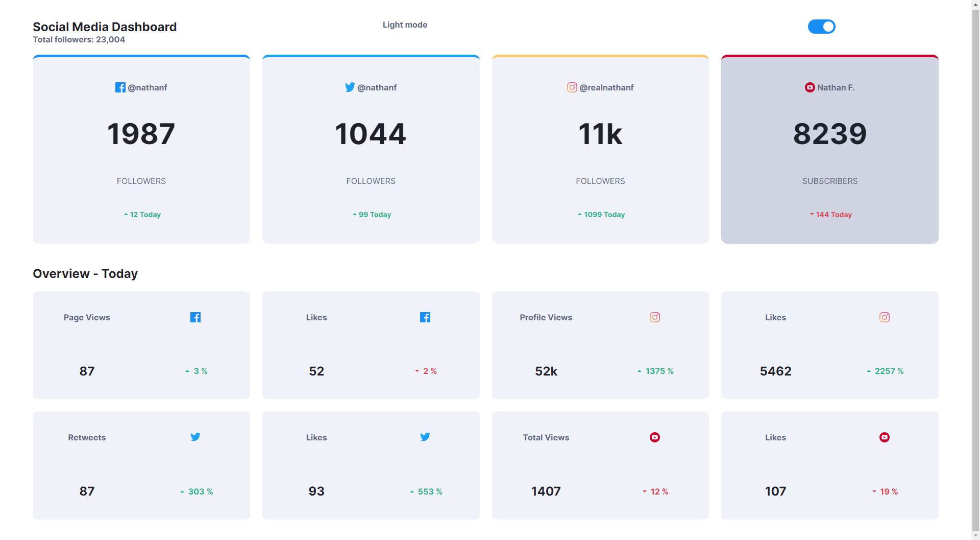Viewport: 980px width, 540px height.
Task: Select the YouTube subscribers card showing 8239
Action: (x=829, y=149)
